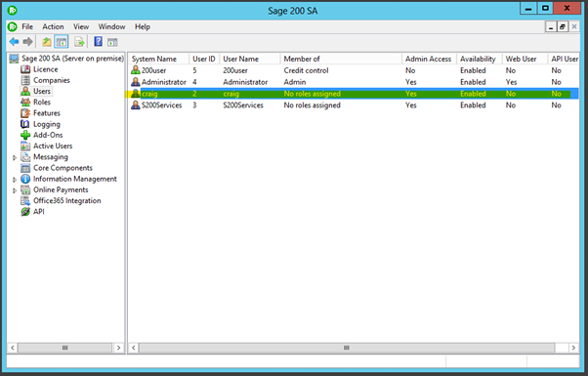Click the tree pane scroll right arrow
This screenshot has width=588, height=376.
coord(118,348)
